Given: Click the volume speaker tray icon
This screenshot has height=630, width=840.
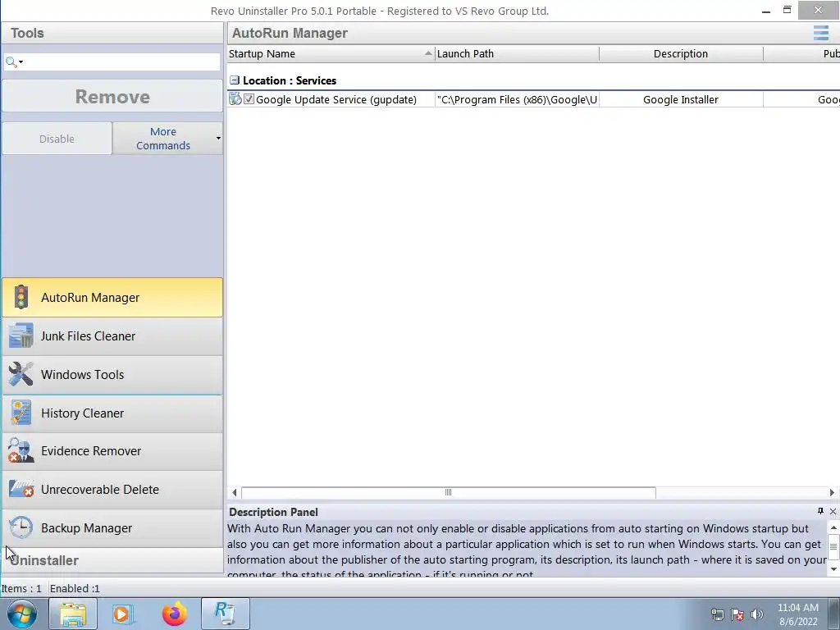Looking at the screenshot, I should click(757, 614).
